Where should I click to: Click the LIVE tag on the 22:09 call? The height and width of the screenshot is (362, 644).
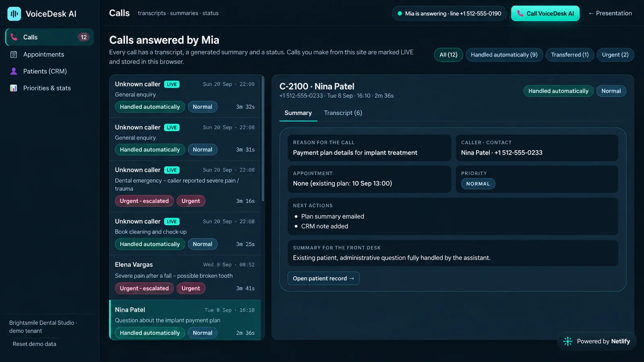pyautogui.click(x=172, y=84)
